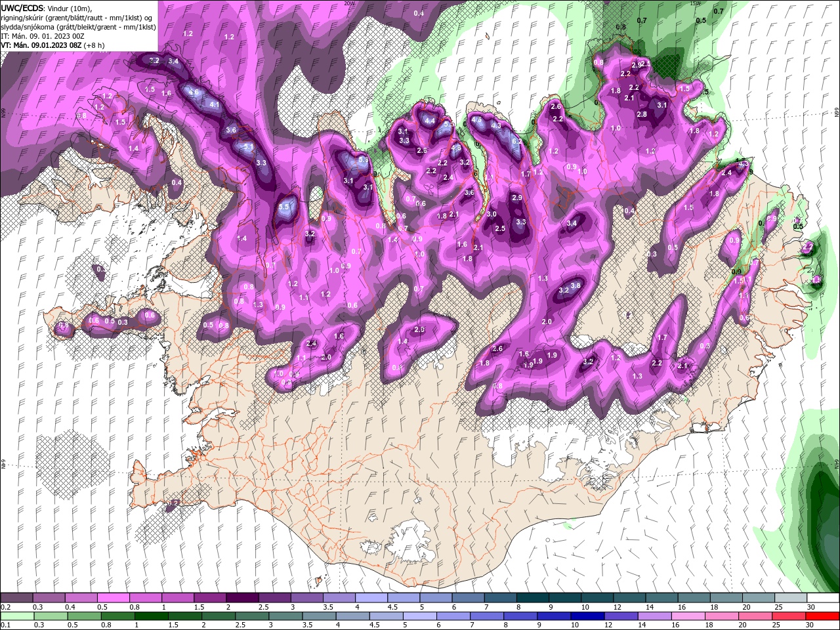Click the map precipitation value 4.1

tap(214, 104)
